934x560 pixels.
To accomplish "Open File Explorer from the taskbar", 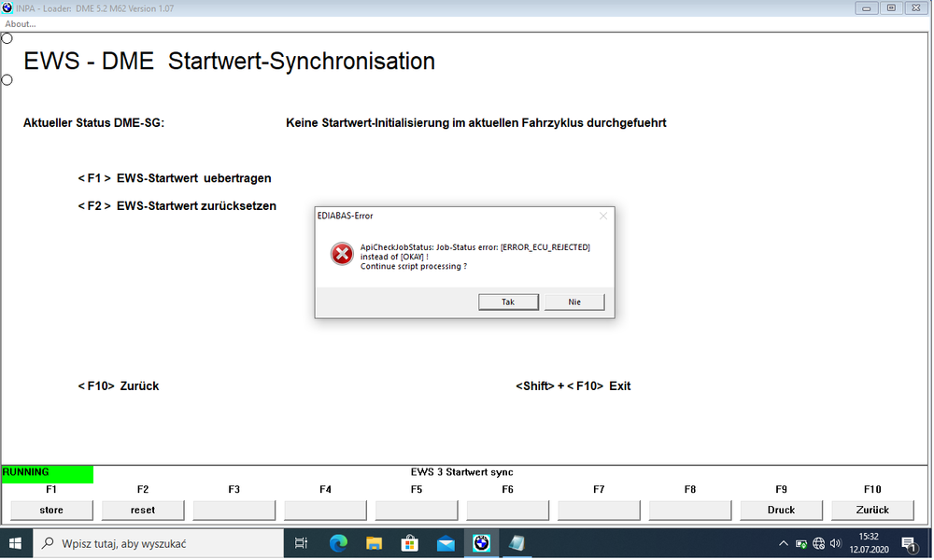I will click(x=374, y=543).
